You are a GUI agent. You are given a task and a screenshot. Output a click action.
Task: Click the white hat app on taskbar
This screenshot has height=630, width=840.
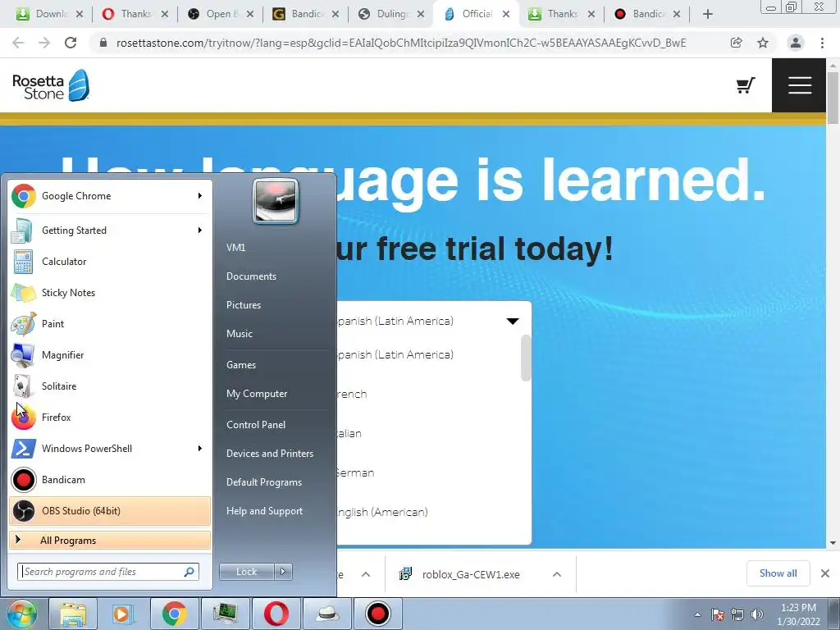(x=327, y=614)
